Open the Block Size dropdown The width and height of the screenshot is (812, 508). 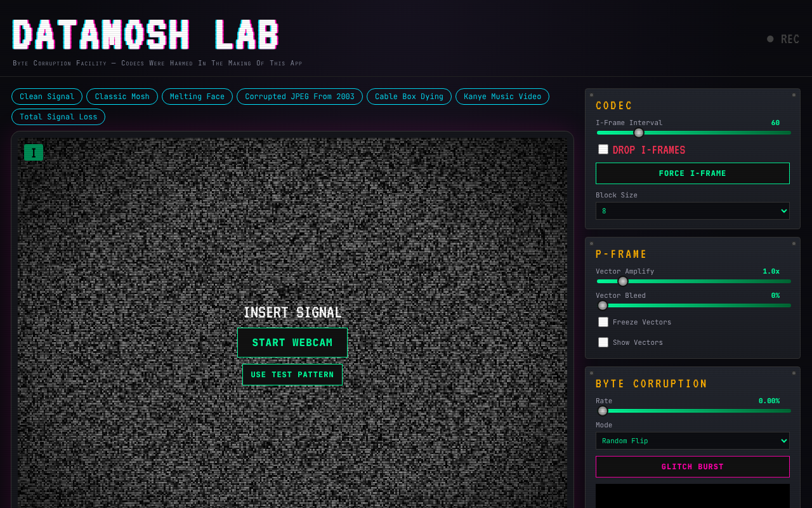point(693,211)
